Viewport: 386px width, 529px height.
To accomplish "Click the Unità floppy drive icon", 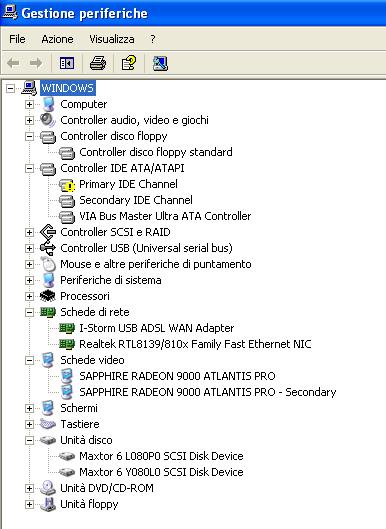I will click(x=48, y=504).
